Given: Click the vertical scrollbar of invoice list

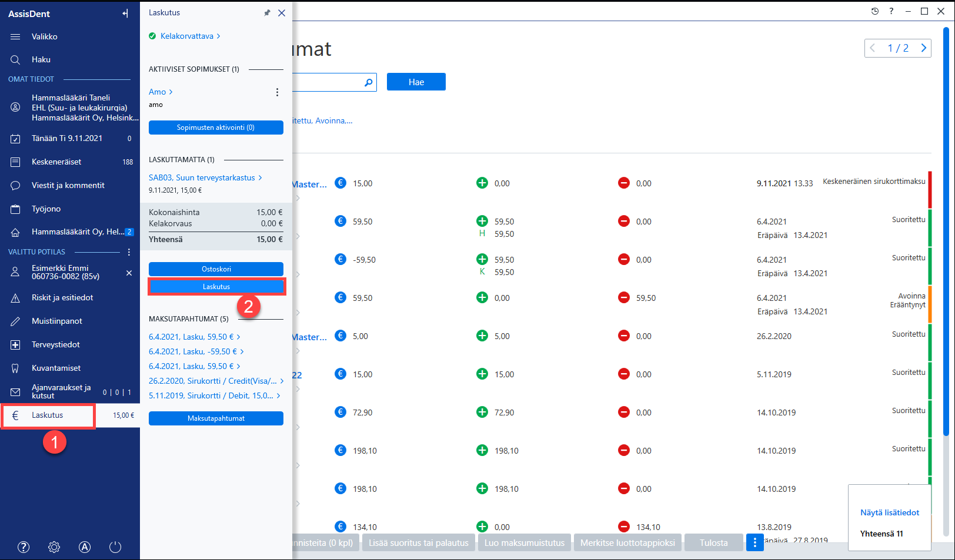Looking at the screenshot, I should coord(946,232).
